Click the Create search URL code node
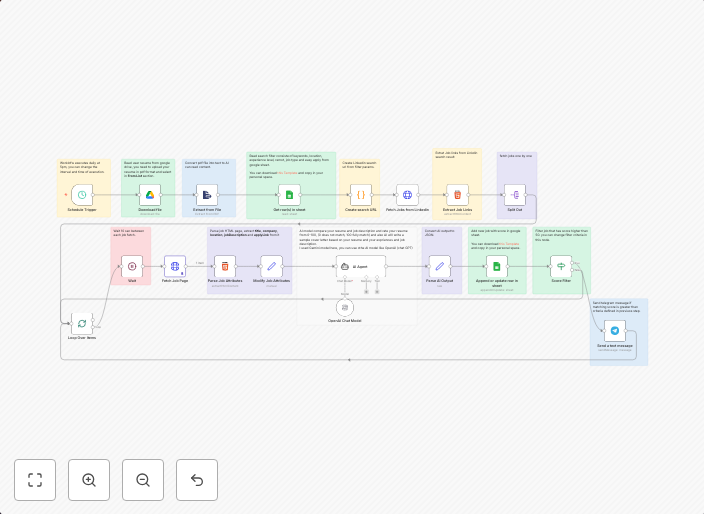 pos(362,195)
